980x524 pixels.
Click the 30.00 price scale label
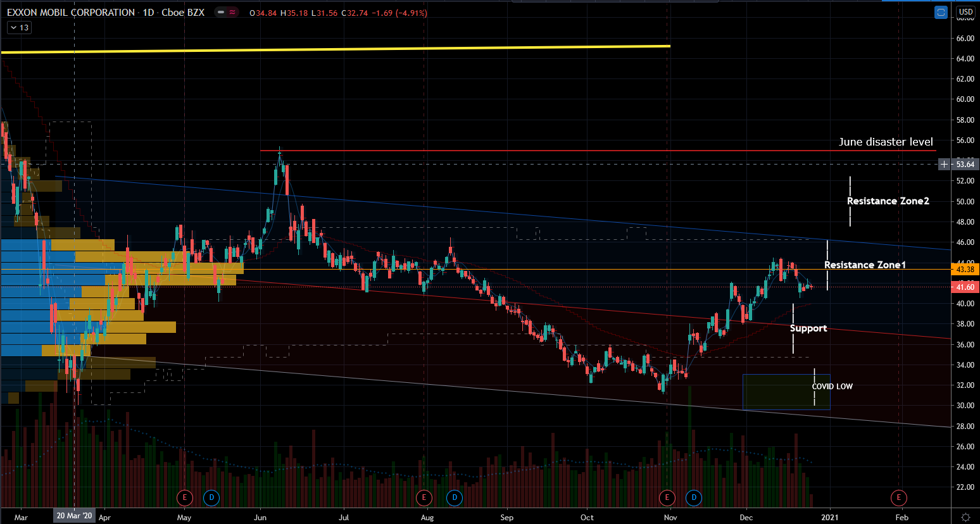coord(965,406)
